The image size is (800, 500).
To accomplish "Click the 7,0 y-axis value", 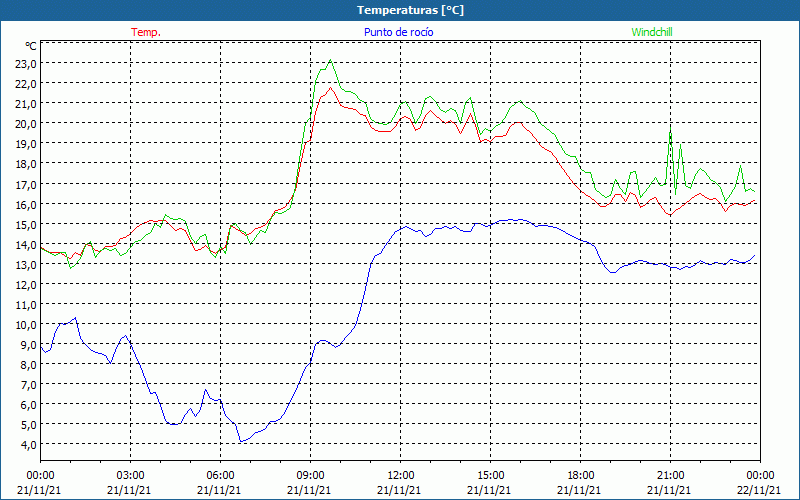I will (29, 385).
